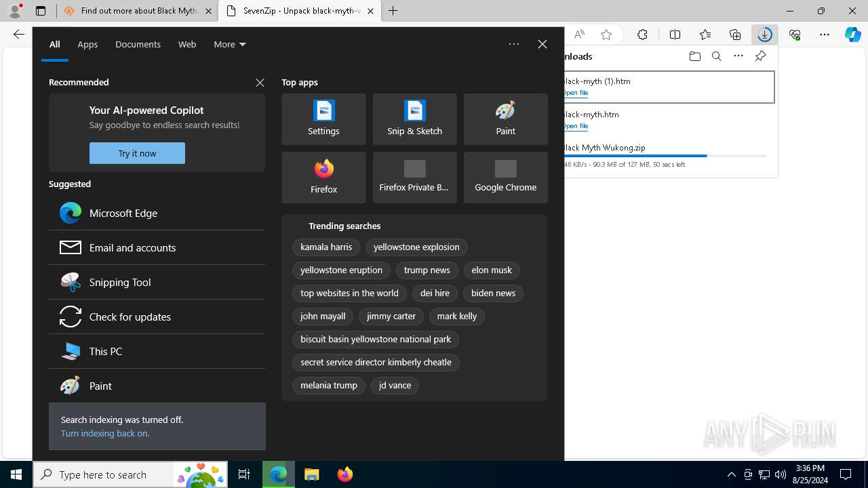Search trending trump news
868x488 pixels.
pos(427,270)
